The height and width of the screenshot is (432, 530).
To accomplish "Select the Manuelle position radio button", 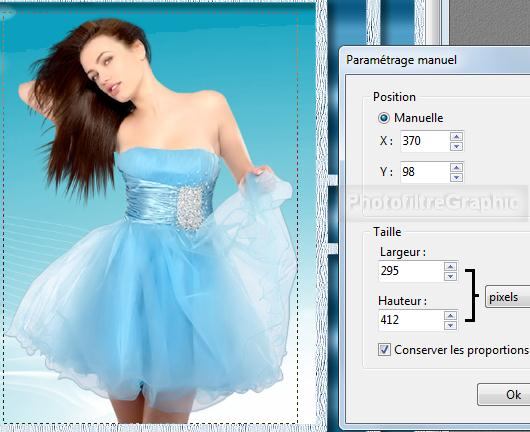I will 384,118.
